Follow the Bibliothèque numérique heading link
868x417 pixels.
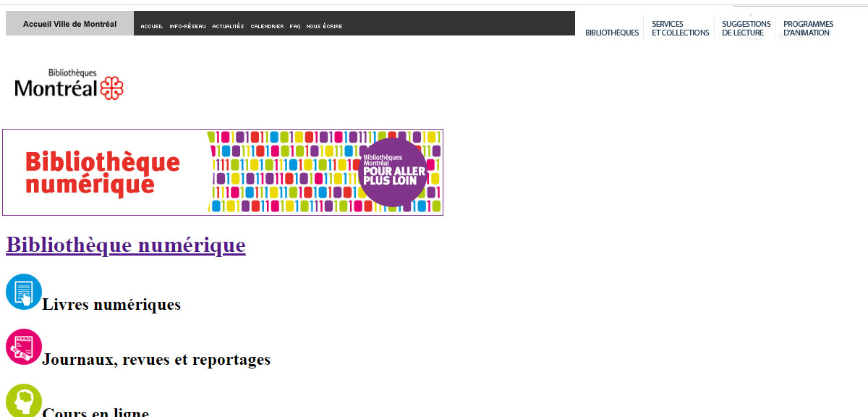tap(126, 245)
